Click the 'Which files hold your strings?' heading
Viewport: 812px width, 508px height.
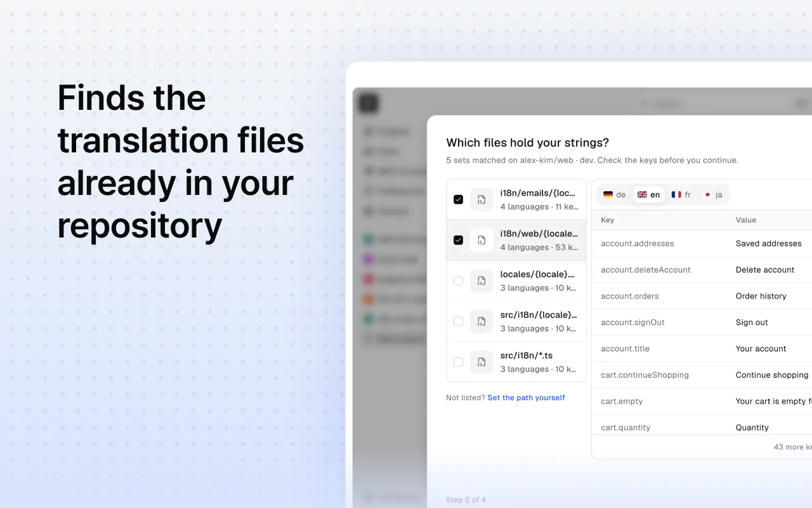pyautogui.click(x=527, y=143)
